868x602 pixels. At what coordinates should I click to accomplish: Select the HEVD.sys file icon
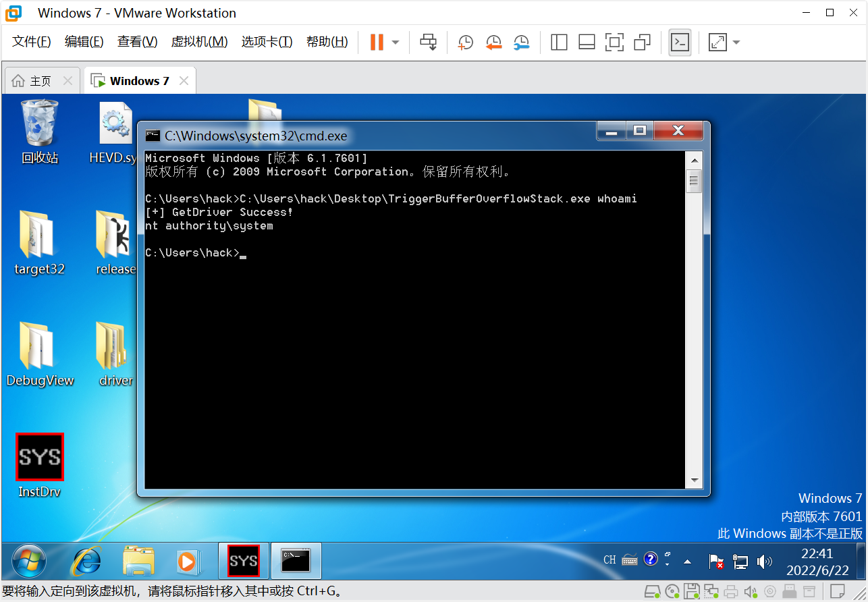tap(113, 132)
